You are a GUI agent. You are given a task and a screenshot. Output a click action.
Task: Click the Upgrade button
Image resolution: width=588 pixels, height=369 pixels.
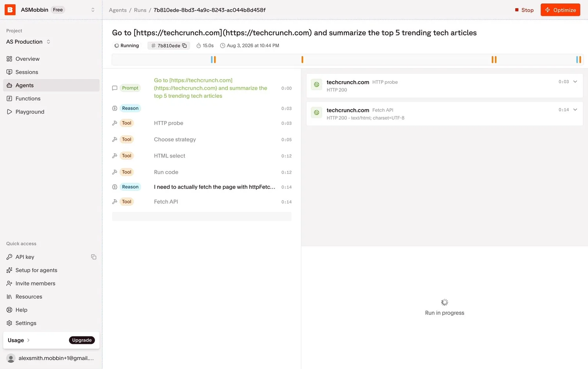click(x=82, y=340)
